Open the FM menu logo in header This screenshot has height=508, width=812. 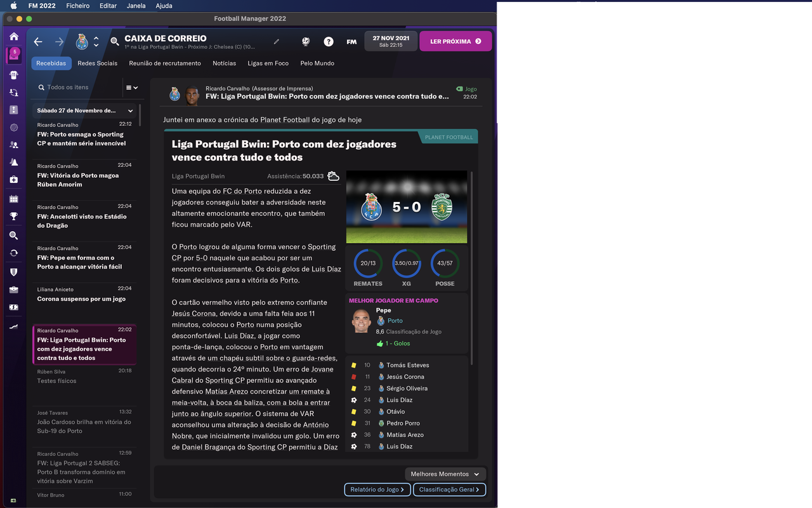point(351,42)
